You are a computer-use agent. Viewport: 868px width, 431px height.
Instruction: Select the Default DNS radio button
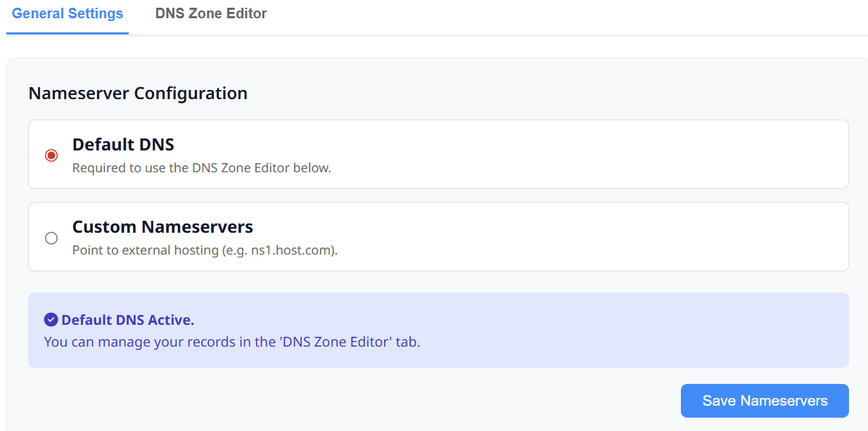click(x=51, y=155)
